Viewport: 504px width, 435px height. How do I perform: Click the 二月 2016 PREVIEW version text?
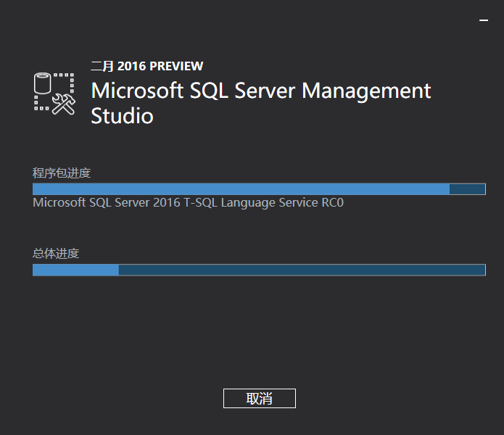[x=146, y=66]
